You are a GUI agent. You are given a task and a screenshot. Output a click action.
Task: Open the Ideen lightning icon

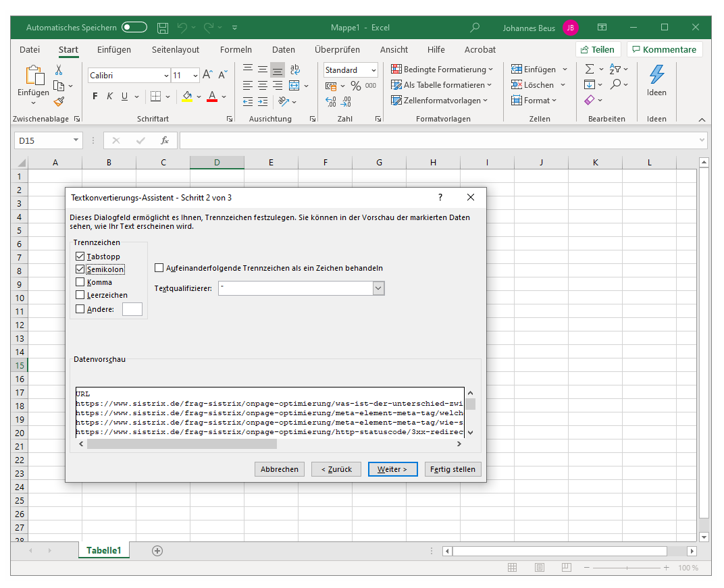656,75
